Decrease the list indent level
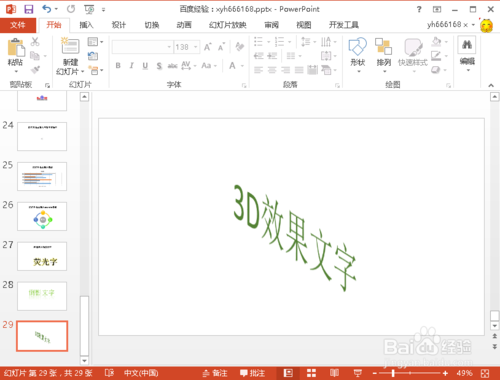This screenshot has height=380, width=500. click(x=258, y=56)
